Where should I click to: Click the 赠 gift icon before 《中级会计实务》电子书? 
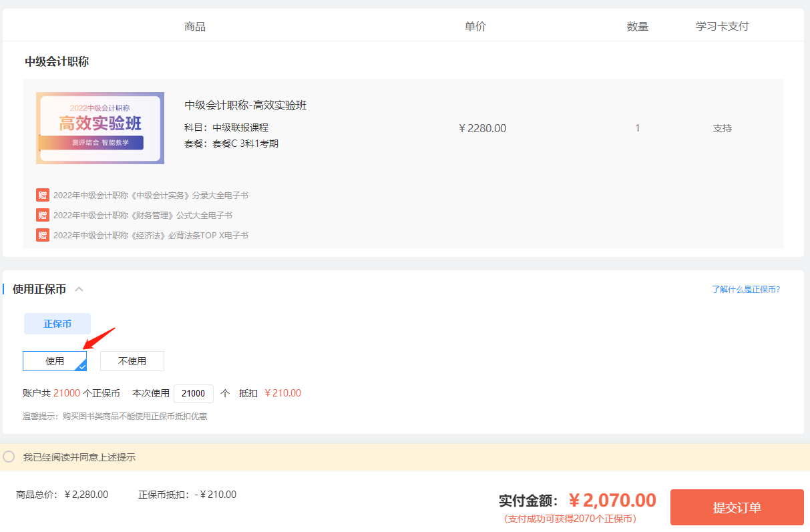[42, 195]
